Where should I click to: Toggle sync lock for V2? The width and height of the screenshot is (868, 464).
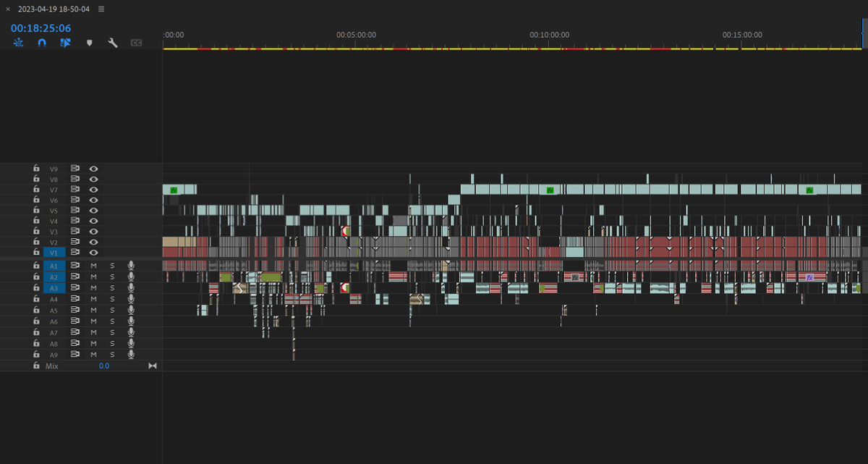[x=75, y=242]
